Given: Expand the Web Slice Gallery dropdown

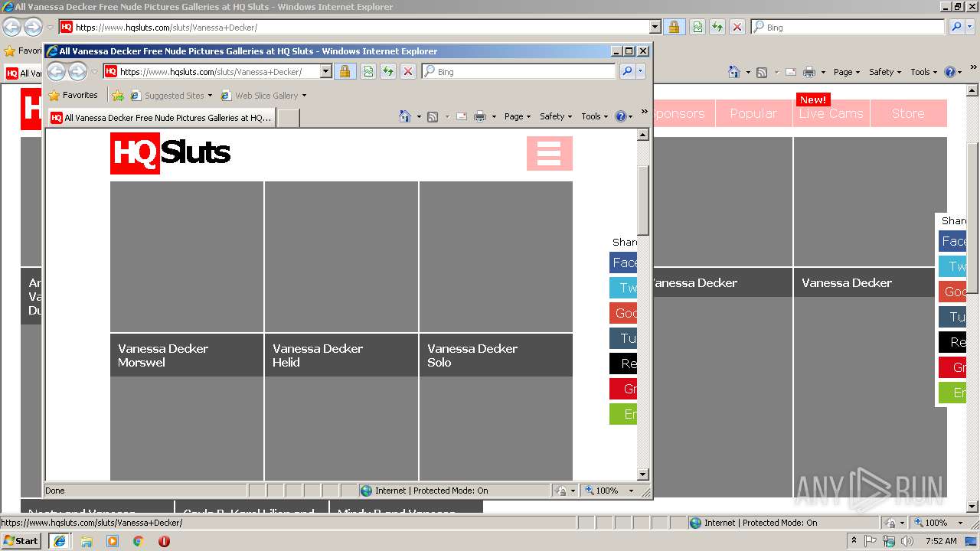Looking at the screenshot, I should coord(304,96).
